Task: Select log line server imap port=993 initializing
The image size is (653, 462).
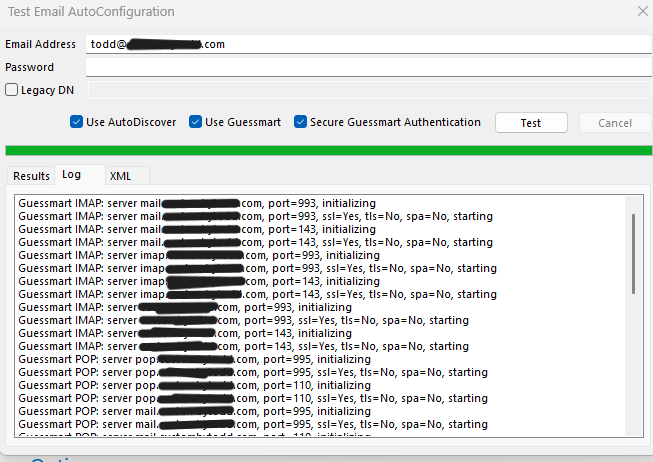Action: (199, 255)
